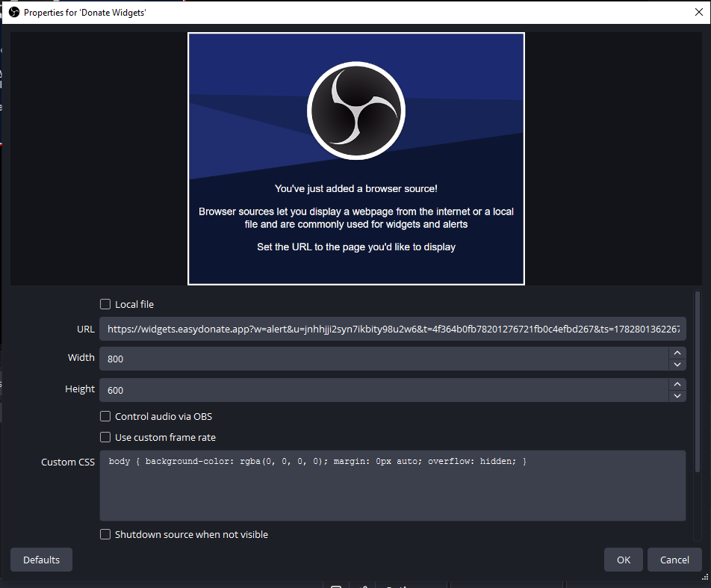This screenshot has height=588, width=711.
Task: Enable Use custom frame rate option
Action: coord(105,437)
